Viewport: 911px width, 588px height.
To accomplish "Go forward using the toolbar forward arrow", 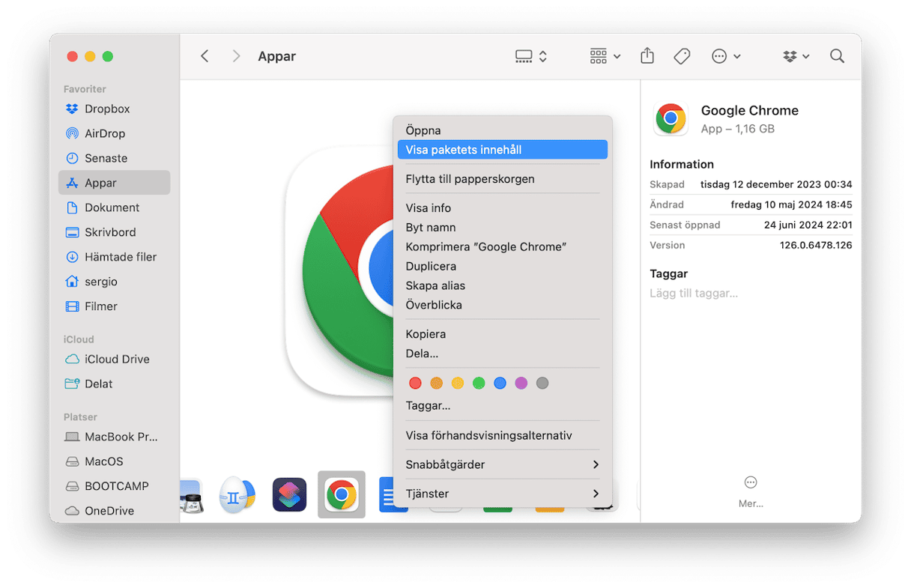I will [x=236, y=56].
